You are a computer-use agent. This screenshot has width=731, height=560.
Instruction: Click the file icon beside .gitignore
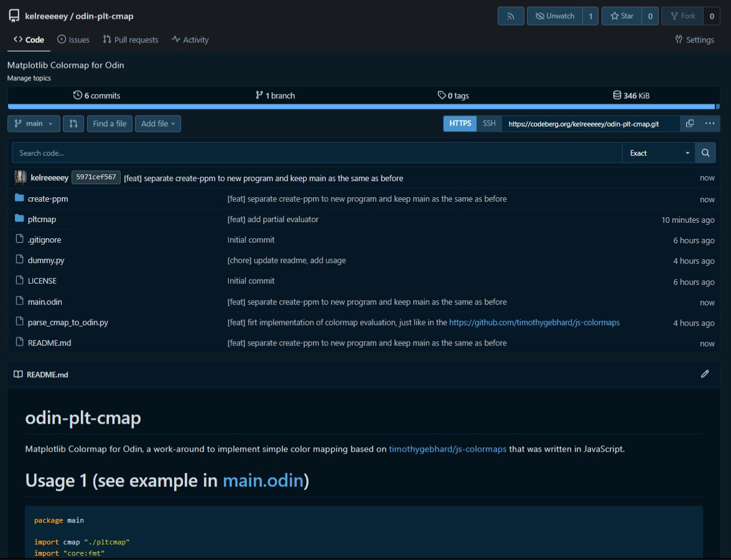click(x=19, y=239)
